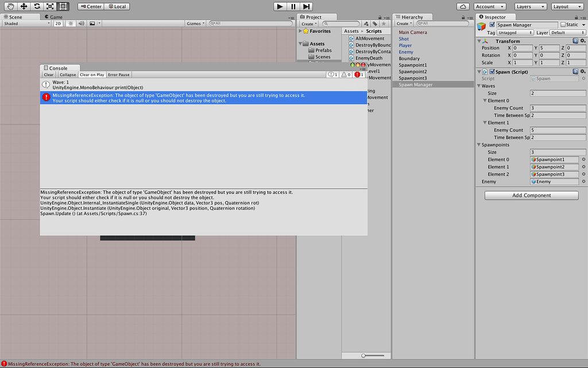
Task: Open the Shaded draw mode dropdown
Action: pyautogui.click(x=26, y=24)
